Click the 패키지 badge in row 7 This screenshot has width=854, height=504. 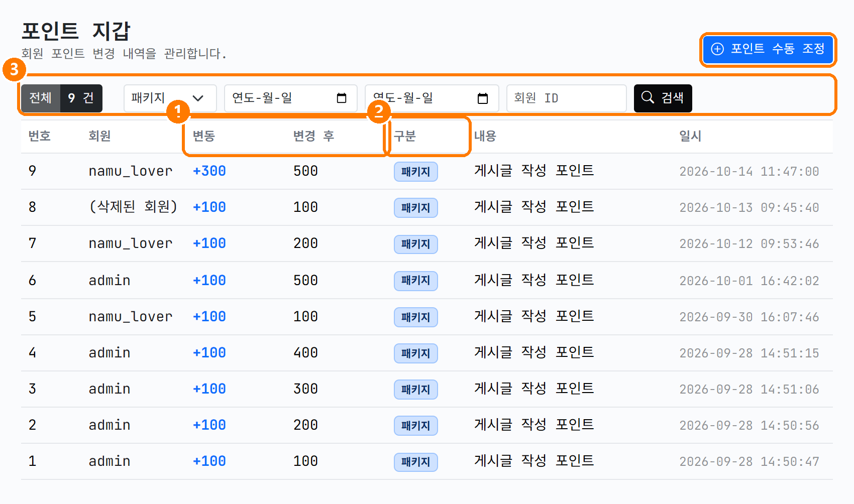pos(416,244)
